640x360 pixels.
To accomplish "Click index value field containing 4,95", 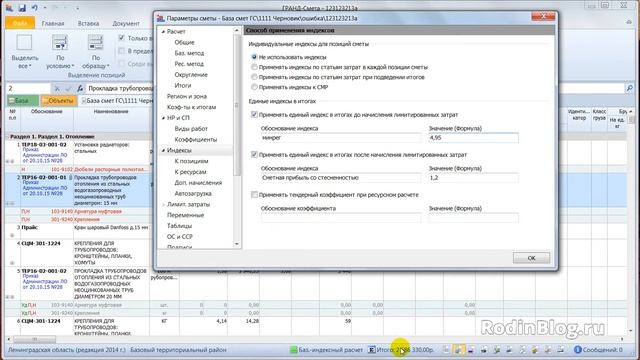I will pos(473,138).
